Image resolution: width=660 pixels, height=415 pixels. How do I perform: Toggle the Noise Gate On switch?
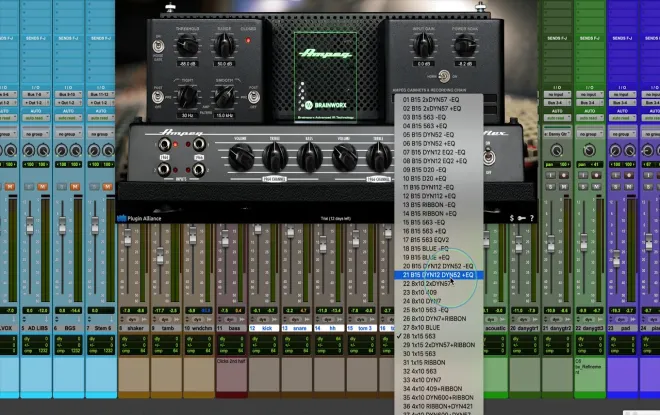[x=158, y=46]
